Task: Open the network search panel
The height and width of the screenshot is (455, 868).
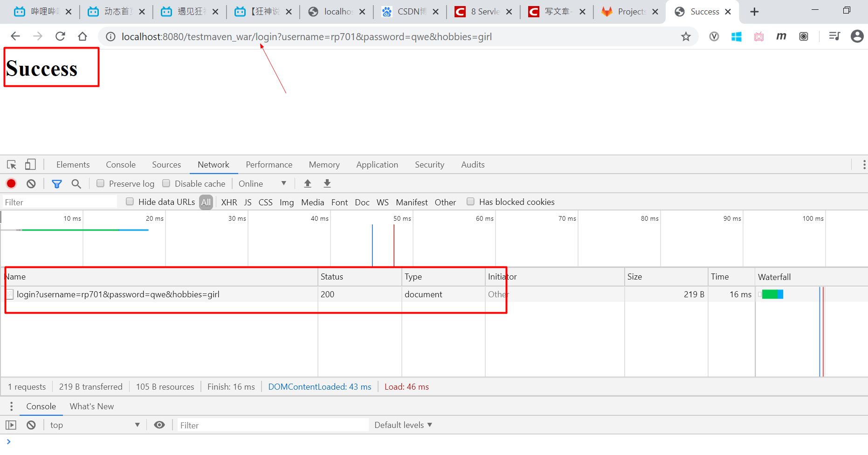Action: click(76, 183)
